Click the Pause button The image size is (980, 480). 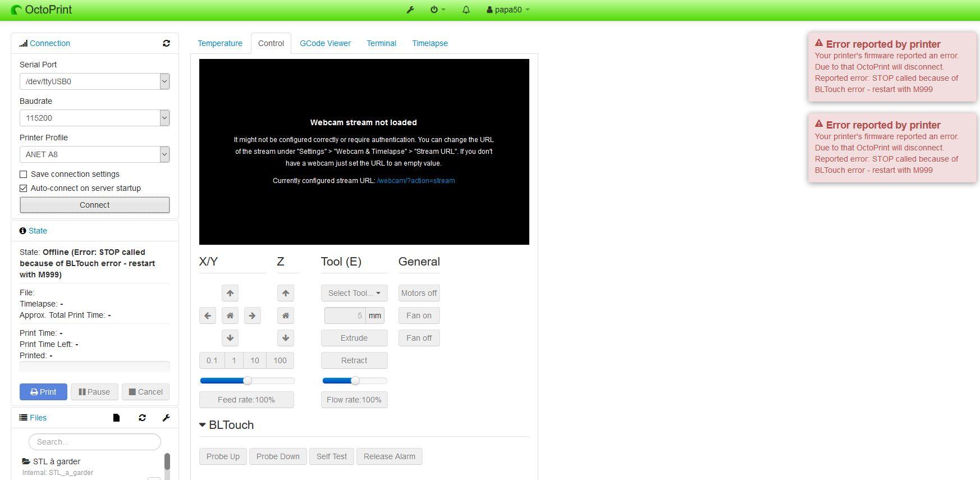(94, 392)
